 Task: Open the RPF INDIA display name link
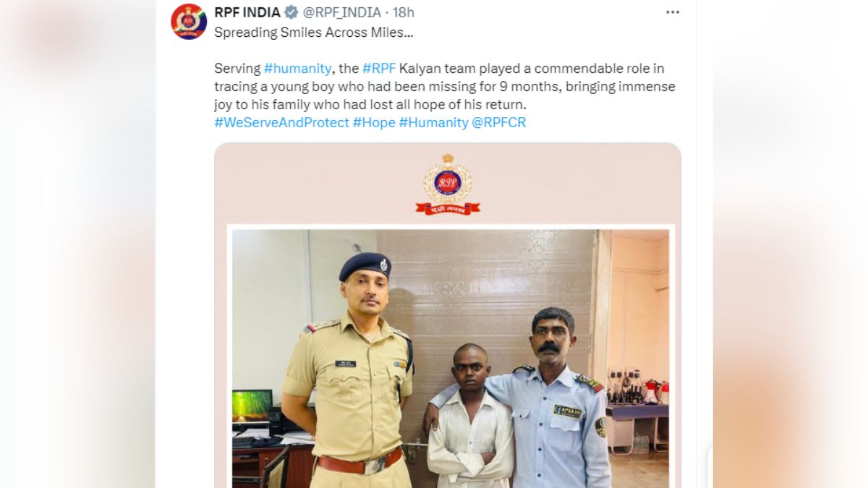coord(247,12)
